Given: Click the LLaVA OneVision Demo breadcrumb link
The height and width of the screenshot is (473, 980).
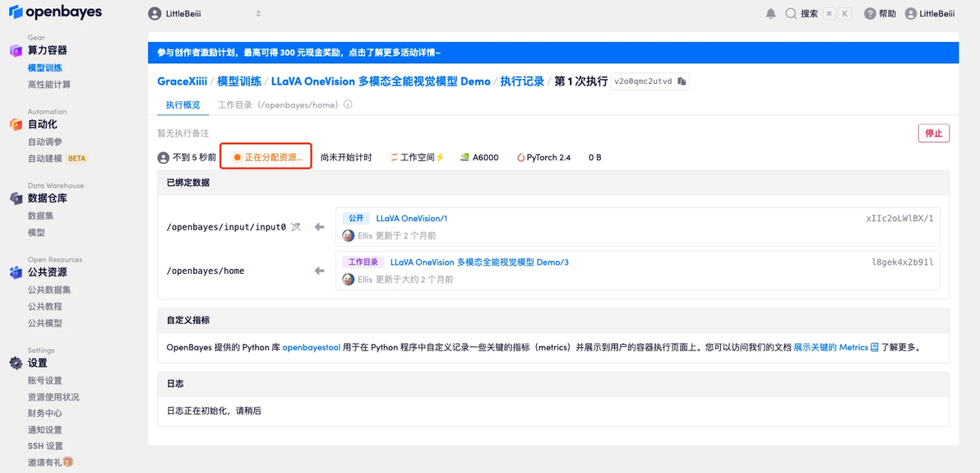Looking at the screenshot, I should (x=381, y=81).
